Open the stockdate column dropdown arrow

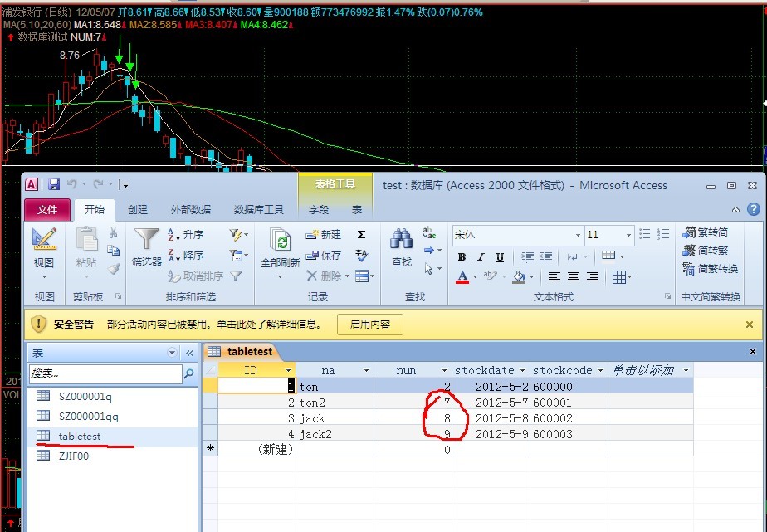(522, 371)
